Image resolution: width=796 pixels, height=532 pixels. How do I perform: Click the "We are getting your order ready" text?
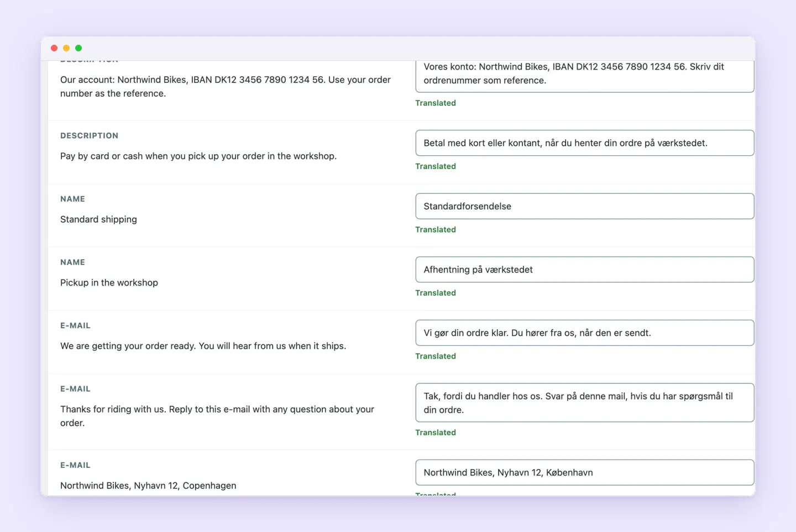tap(203, 346)
